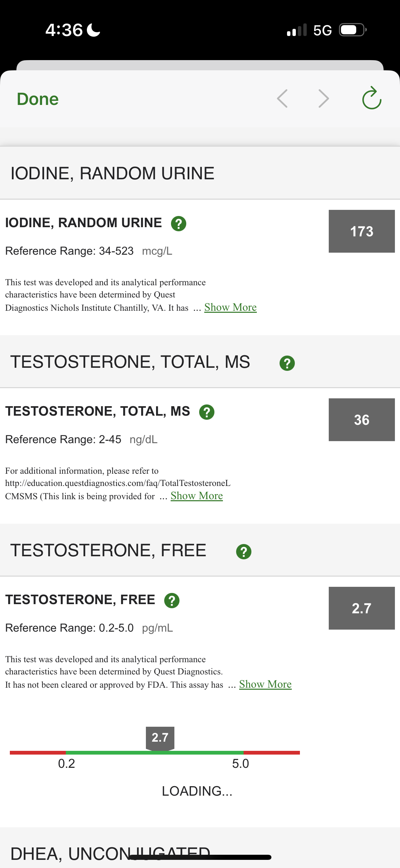
Task: Open help for bold Iodine, Random Urine result
Action: 178,224
